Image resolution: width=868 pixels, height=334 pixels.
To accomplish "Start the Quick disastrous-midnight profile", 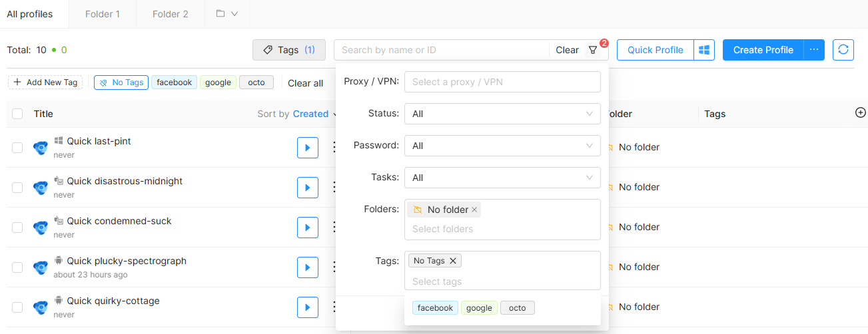I will pos(307,187).
